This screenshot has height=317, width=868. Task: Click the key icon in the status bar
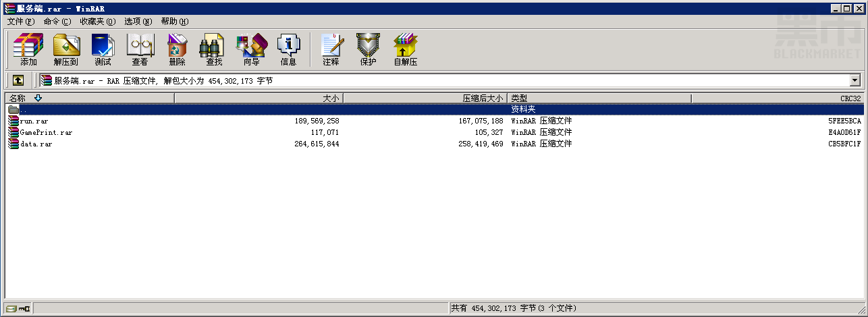(x=24, y=308)
